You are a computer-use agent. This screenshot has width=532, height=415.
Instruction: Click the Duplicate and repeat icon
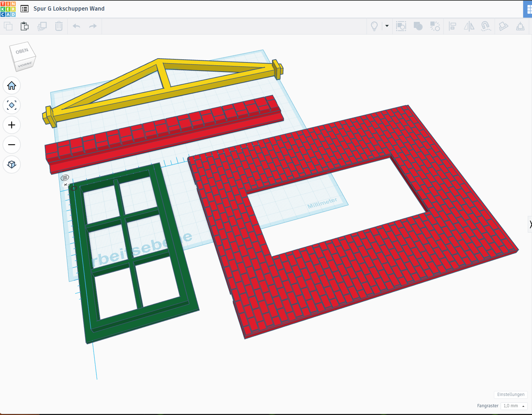tap(42, 26)
